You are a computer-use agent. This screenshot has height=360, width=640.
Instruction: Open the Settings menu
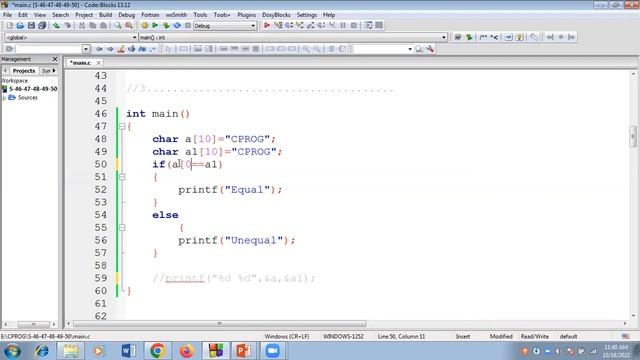[x=307, y=15]
